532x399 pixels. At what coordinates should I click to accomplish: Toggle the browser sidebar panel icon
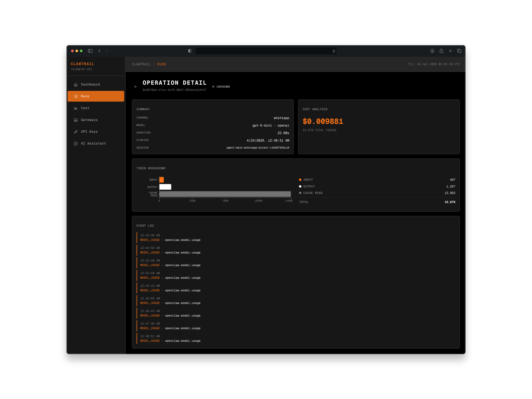[x=90, y=51]
